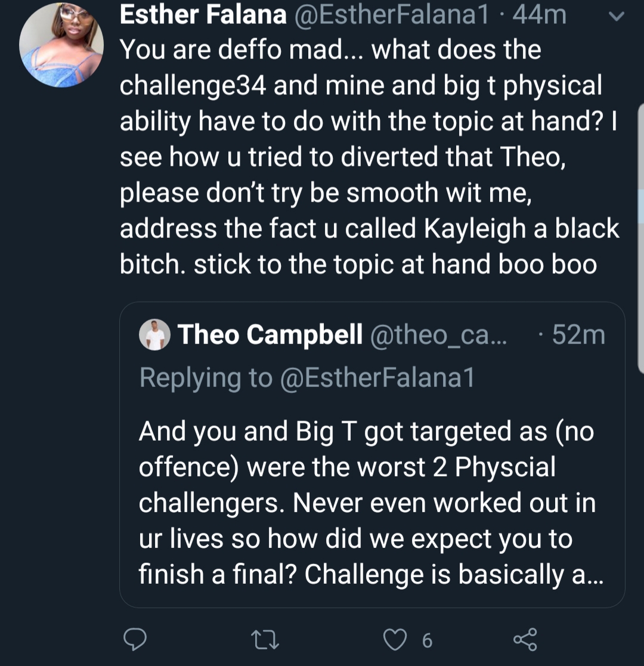Click the like count number 6
This screenshot has width=644, height=666.
click(428, 640)
